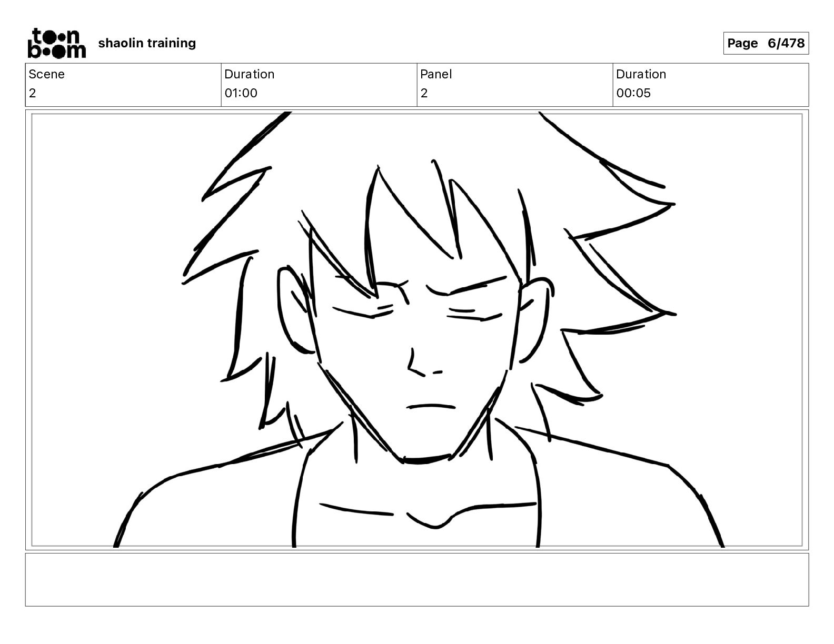Click the panel Duration label
Image resolution: width=834 pixels, height=644 pixels.
coord(641,74)
